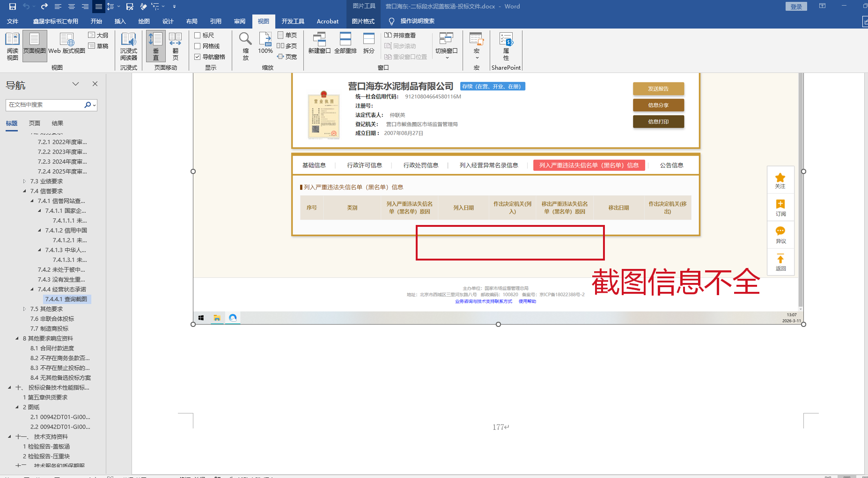
Task: Jump to heading 1 检验报告-盖板涵
Action: [46, 447]
